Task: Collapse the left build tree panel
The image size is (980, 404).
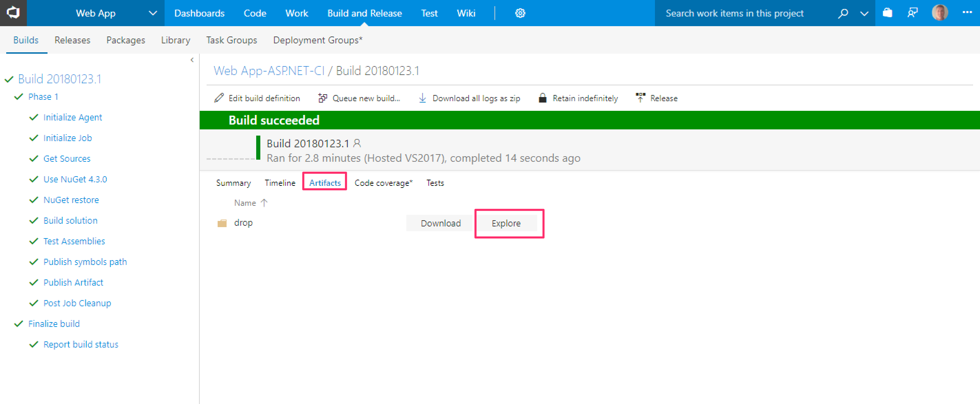Action: coord(192,60)
